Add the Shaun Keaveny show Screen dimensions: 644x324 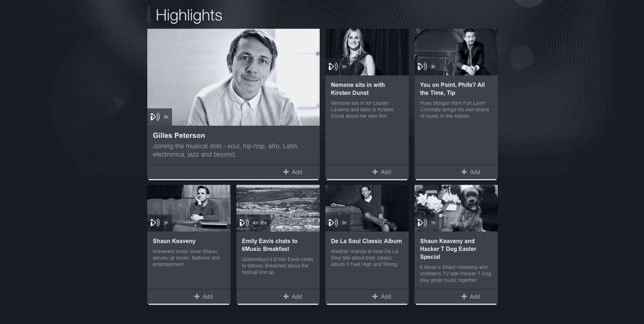tap(208, 297)
